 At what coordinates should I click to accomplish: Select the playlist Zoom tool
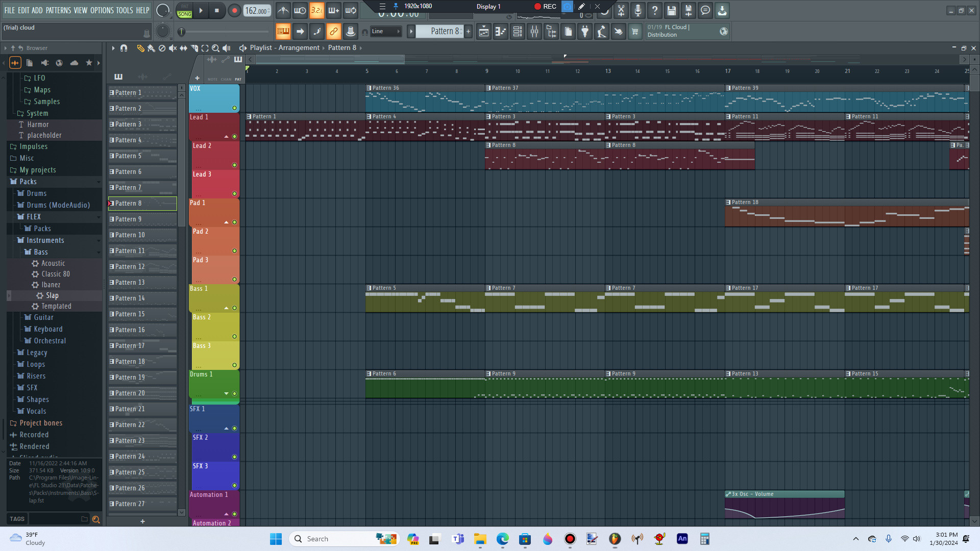[x=215, y=48]
